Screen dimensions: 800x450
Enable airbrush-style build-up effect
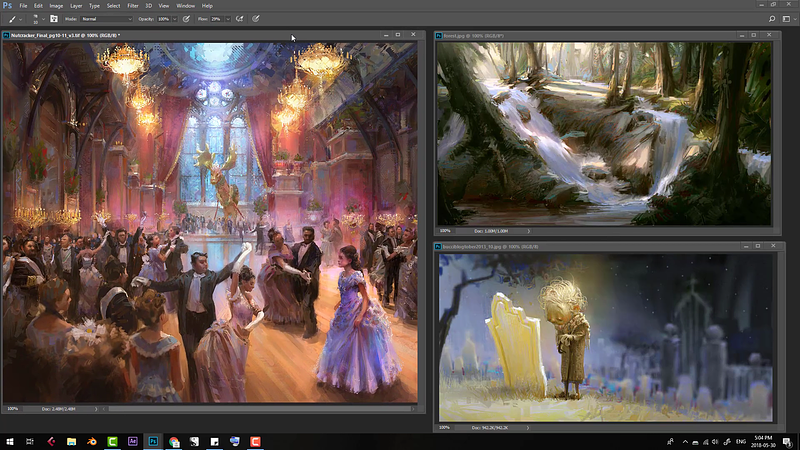pyautogui.click(x=240, y=18)
